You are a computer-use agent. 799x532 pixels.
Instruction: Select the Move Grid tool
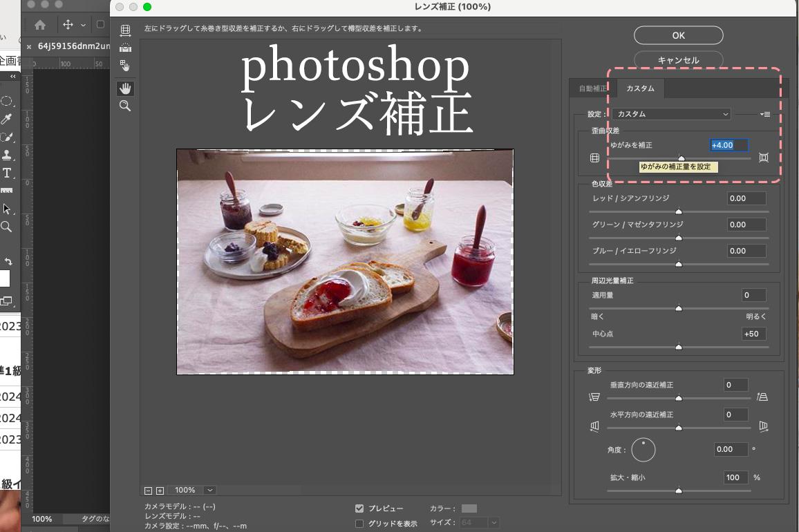pos(125,66)
